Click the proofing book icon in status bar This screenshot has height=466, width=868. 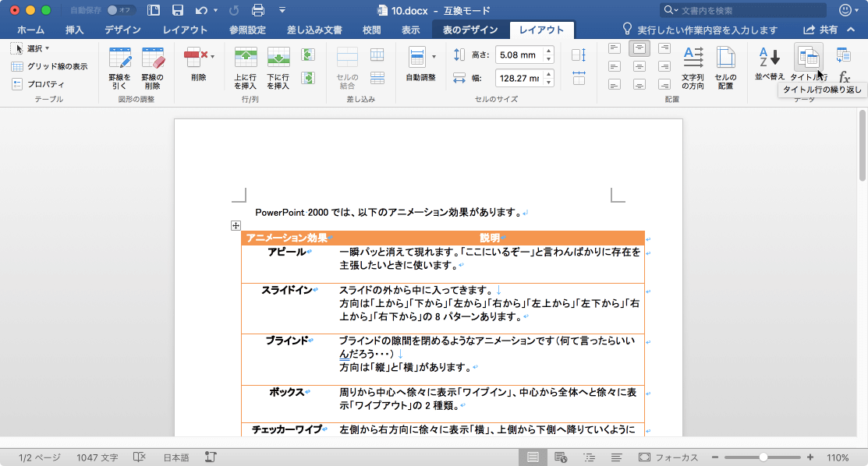pos(139,457)
